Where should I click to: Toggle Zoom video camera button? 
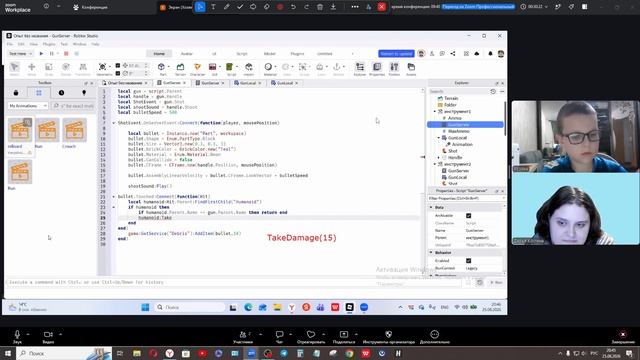point(48,337)
